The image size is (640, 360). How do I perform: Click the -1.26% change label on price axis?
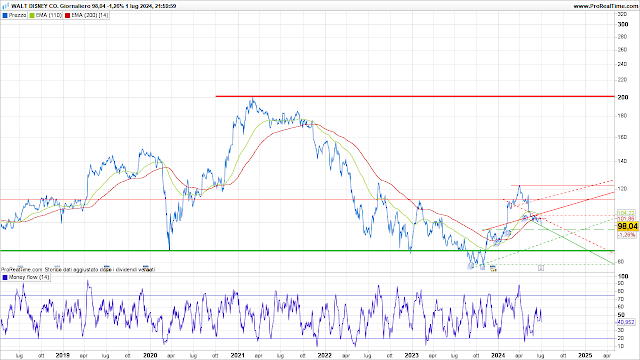(626, 235)
